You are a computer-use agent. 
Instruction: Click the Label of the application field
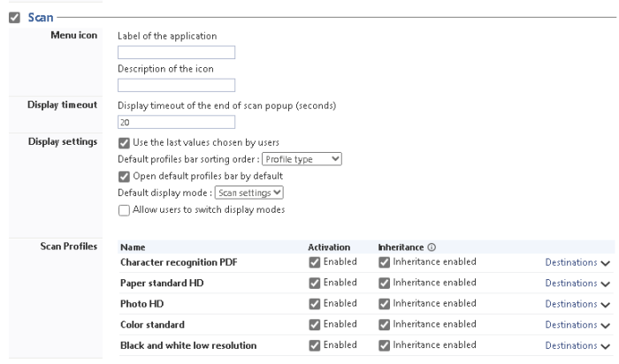pos(176,52)
